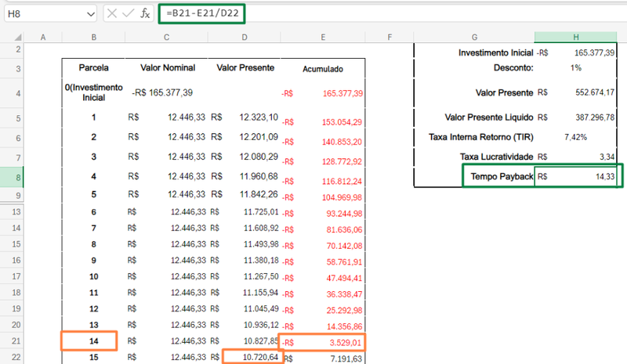
Task: Select all cells via corner triangle
Action: [x=17, y=37]
